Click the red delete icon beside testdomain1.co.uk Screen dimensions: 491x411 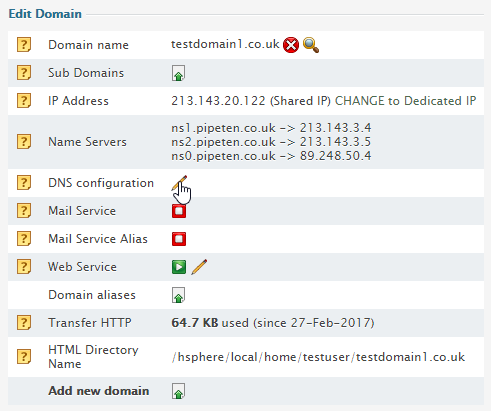tap(291, 45)
